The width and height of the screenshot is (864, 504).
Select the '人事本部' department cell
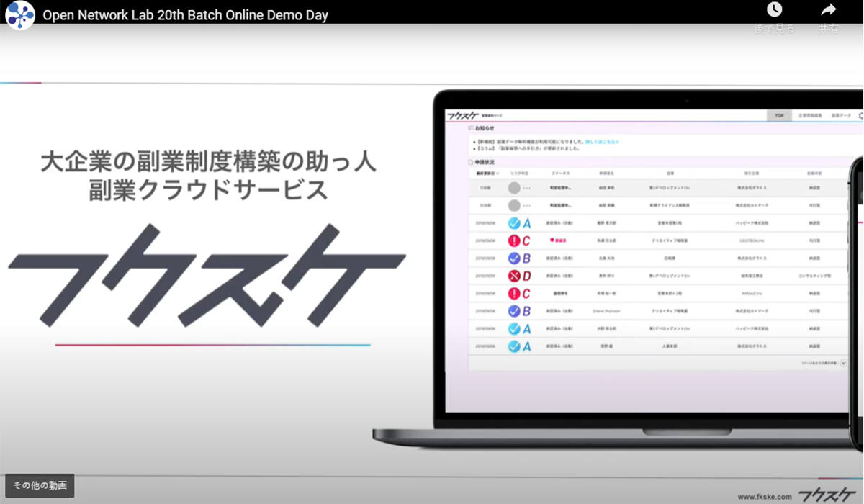670,346
